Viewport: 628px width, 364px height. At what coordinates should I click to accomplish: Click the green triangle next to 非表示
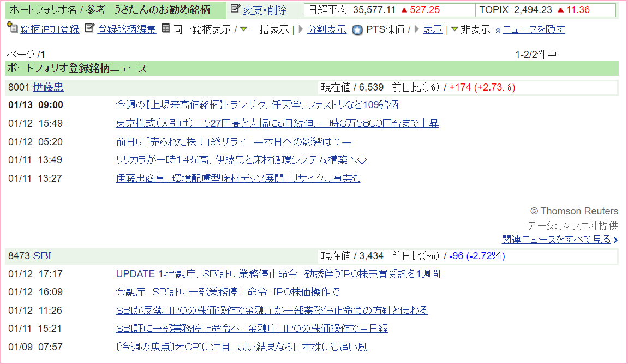pos(454,29)
